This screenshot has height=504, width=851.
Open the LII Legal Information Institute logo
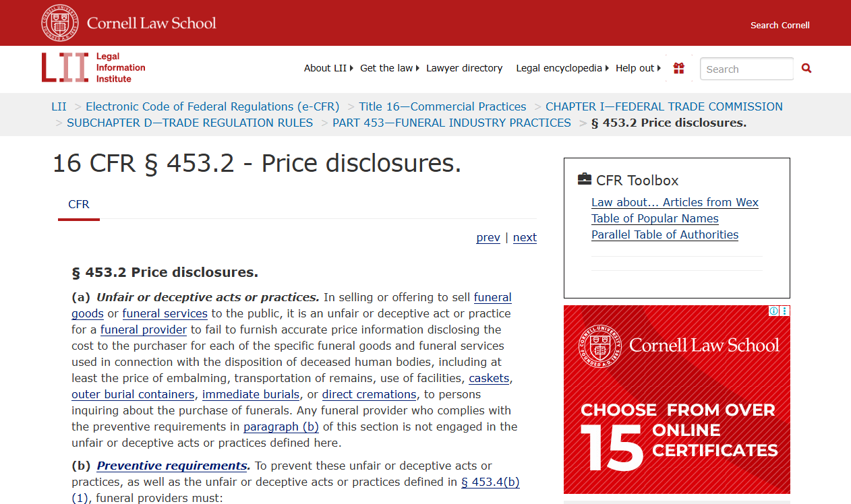pyautogui.click(x=94, y=67)
